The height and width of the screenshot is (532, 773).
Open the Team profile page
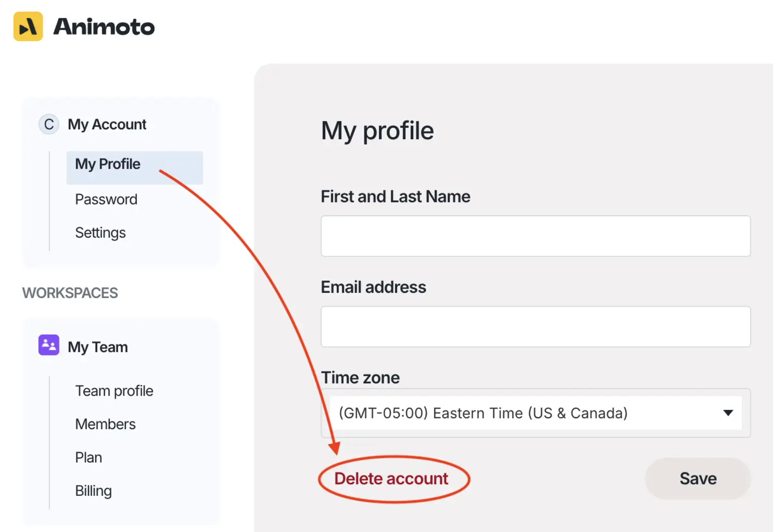(114, 391)
